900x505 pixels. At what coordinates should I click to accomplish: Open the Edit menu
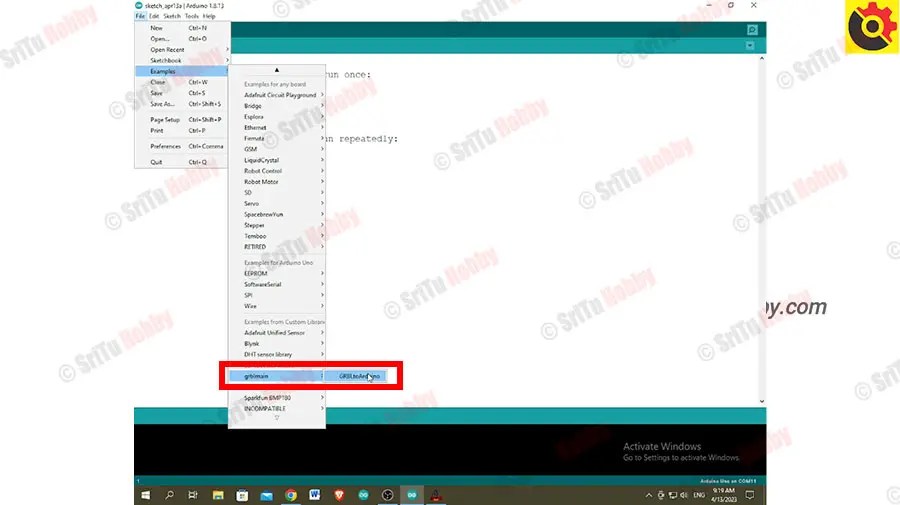coord(154,16)
